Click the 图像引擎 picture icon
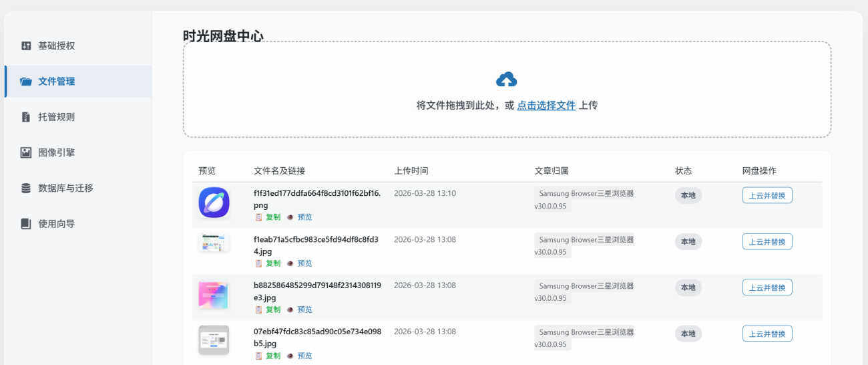 tap(26, 152)
